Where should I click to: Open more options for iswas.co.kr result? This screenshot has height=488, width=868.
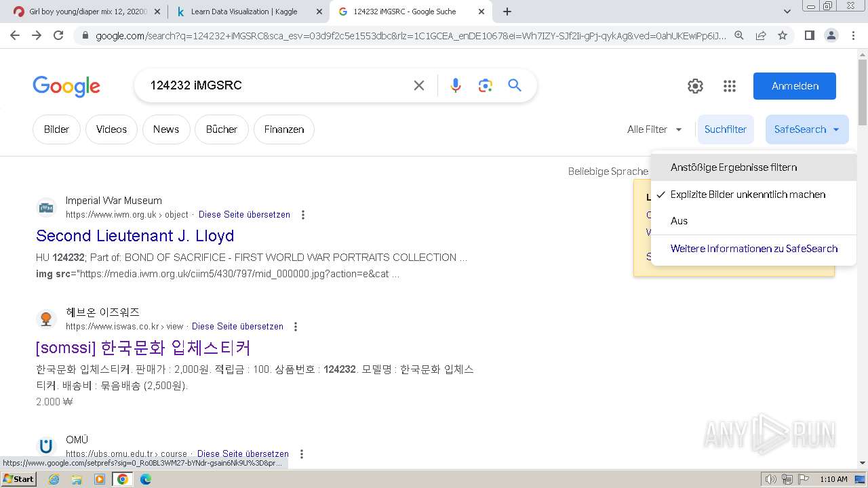pos(296,327)
